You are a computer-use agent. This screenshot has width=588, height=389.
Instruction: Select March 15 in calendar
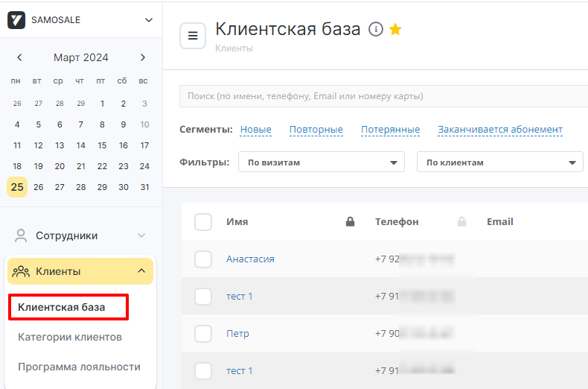102,145
